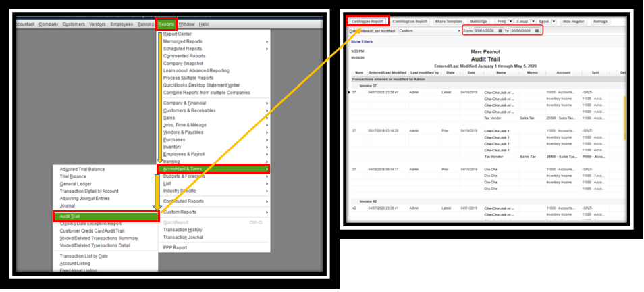This screenshot has height=292, width=644.
Task: Select Voided/Deleted Transactions Summary
Action: tap(99, 238)
